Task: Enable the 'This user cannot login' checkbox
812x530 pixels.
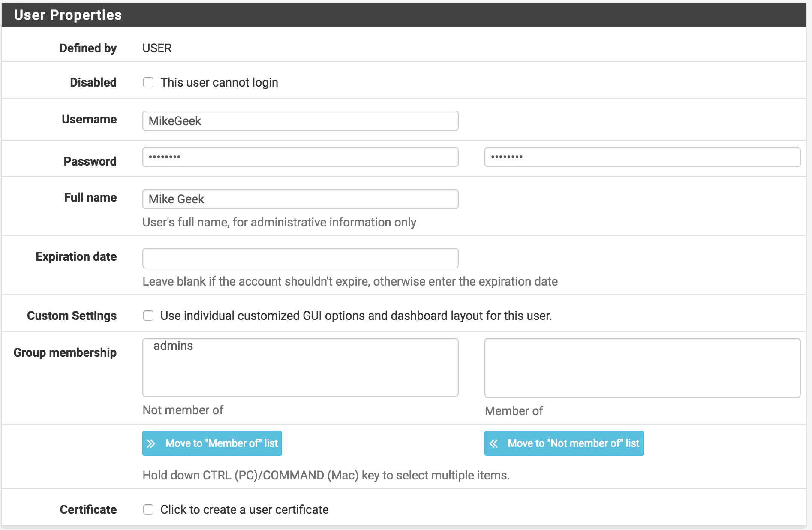Action: 148,82
